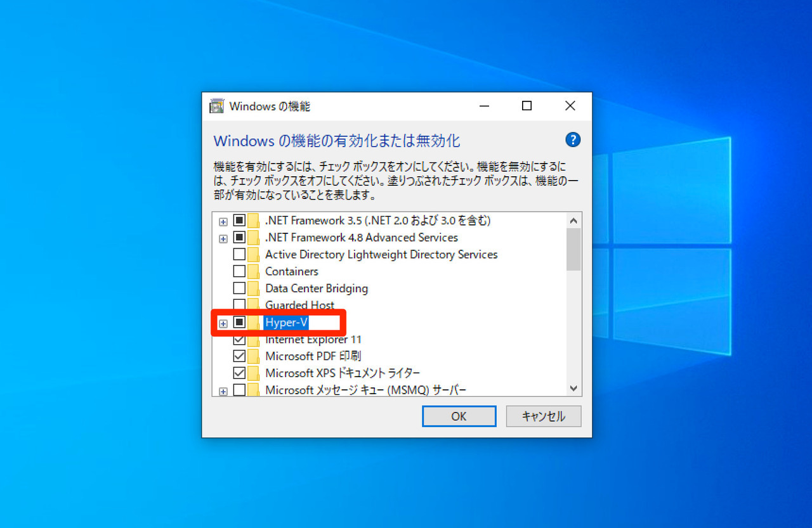Image resolution: width=812 pixels, height=528 pixels.
Task: Click the folder icon beside Microsoft XPS ドキュメント ライター
Action: click(x=254, y=373)
